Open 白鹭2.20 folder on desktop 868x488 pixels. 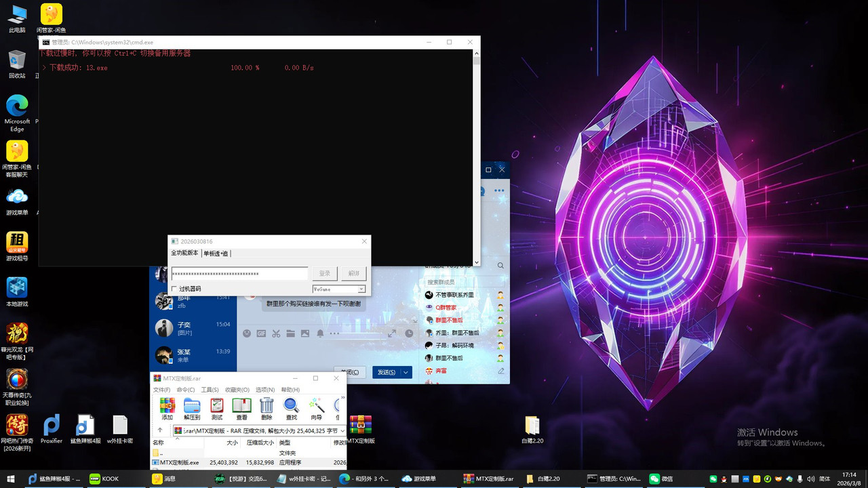coord(532,430)
